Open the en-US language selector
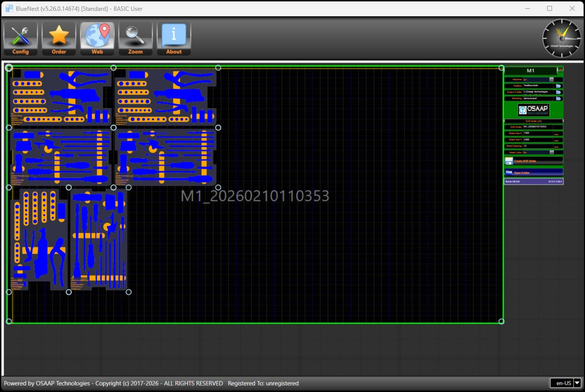The width and height of the screenshot is (585, 392). pos(577,383)
